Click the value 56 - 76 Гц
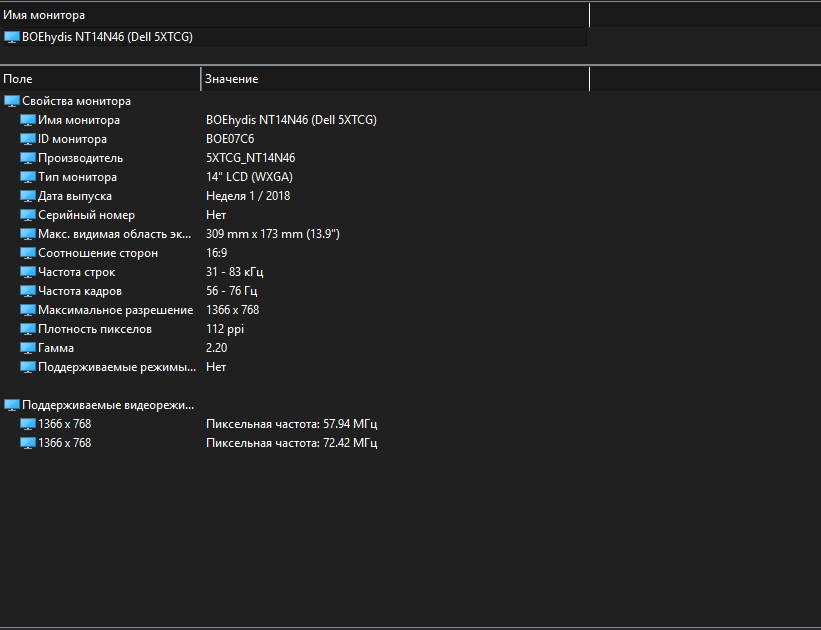Viewport: 821px width, 630px height. pyautogui.click(x=234, y=291)
